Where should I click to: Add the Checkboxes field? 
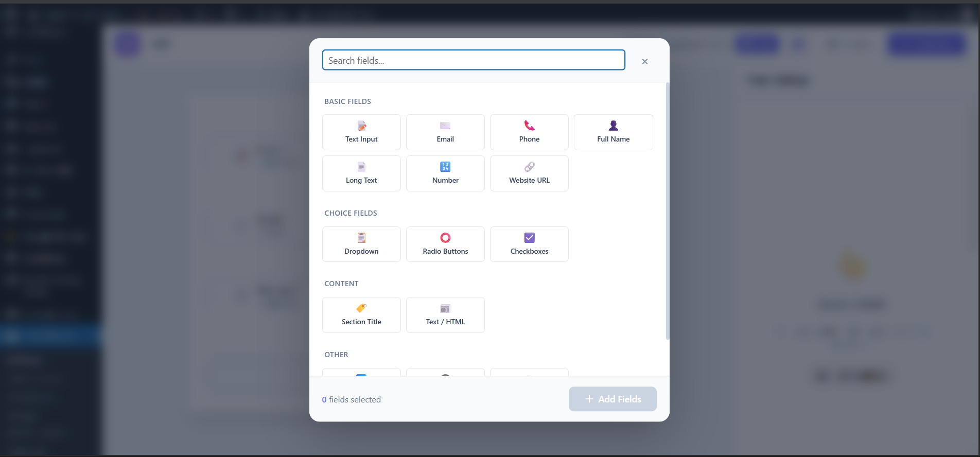[529, 244]
